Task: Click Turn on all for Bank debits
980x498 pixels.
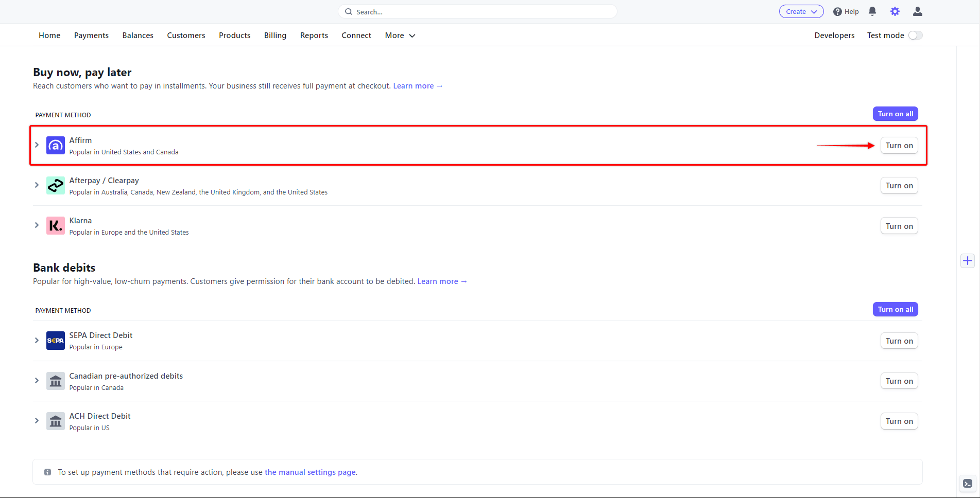Action: (x=895, y=309)
